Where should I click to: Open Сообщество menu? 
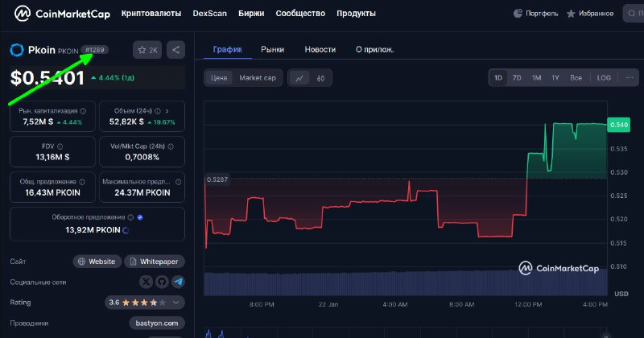(x=300, y=14)
